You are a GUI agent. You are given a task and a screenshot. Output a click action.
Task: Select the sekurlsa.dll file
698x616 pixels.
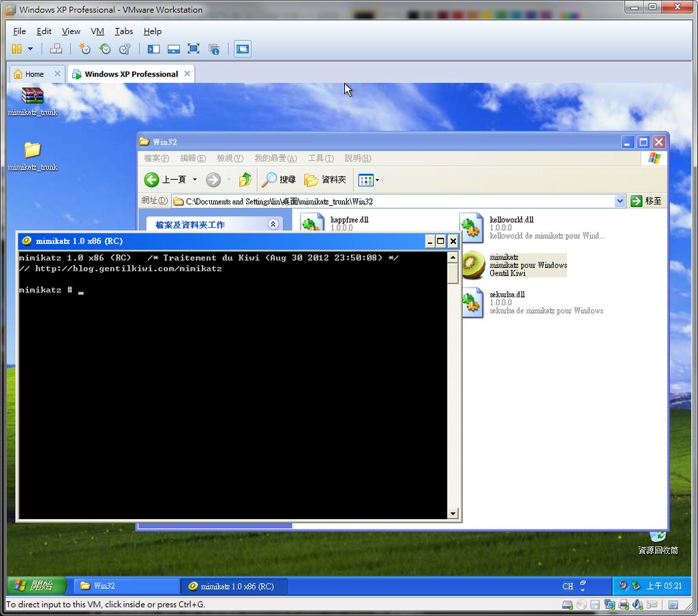[532, 303]
